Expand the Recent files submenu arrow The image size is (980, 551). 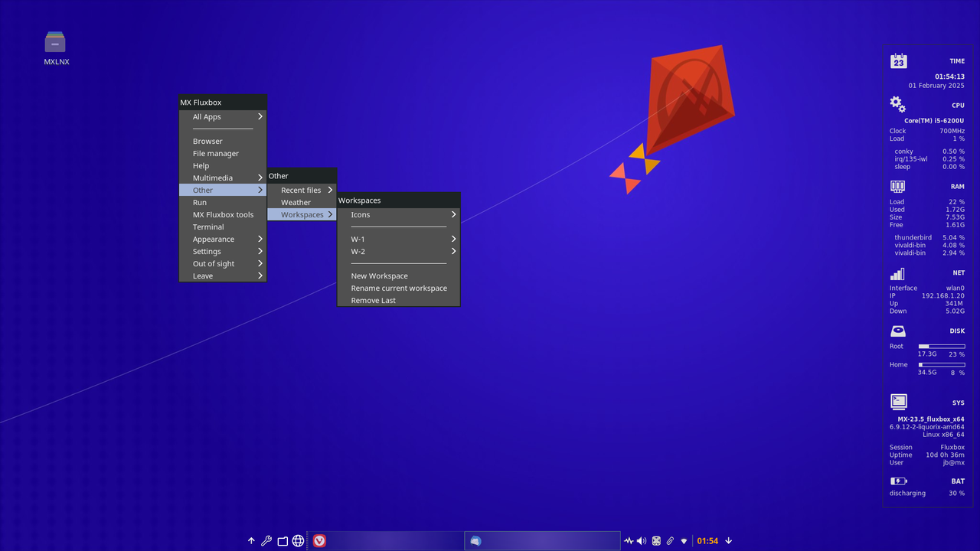[331, 190]
